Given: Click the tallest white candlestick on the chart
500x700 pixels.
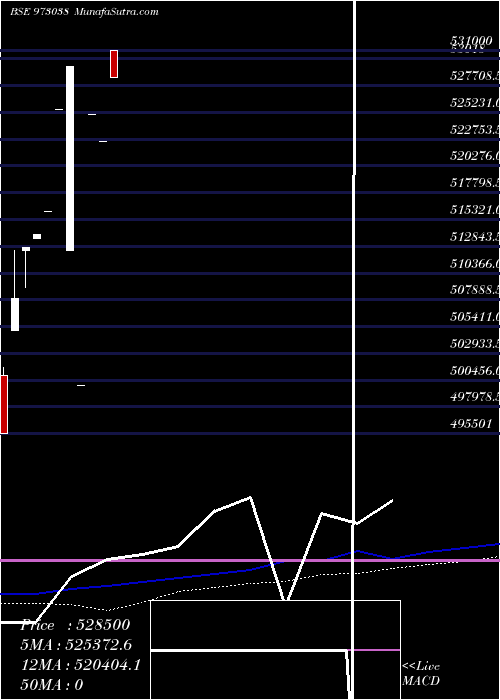Looking at the screenshot, I should click(x=70, y=158).
